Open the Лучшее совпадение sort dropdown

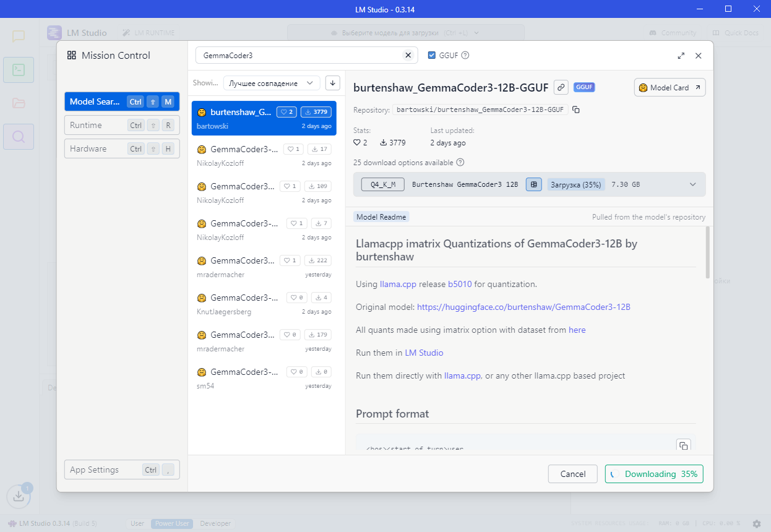click(x=272, y=83)
